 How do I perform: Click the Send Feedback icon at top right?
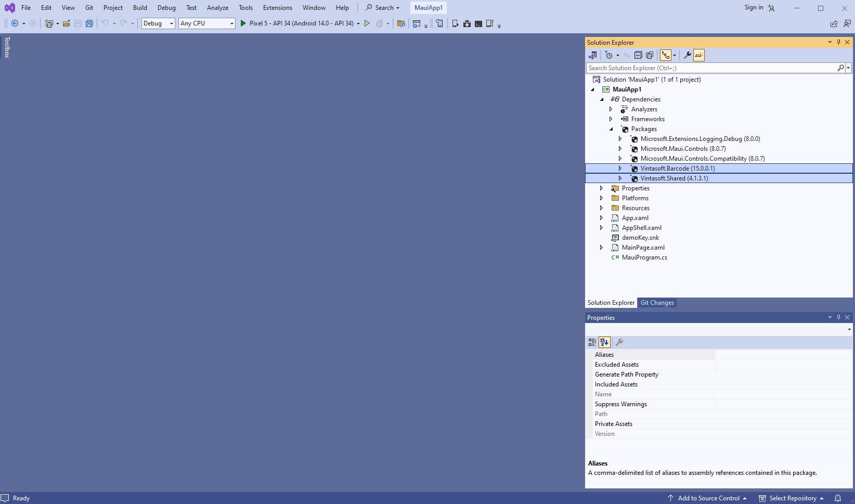coord(847,23)
